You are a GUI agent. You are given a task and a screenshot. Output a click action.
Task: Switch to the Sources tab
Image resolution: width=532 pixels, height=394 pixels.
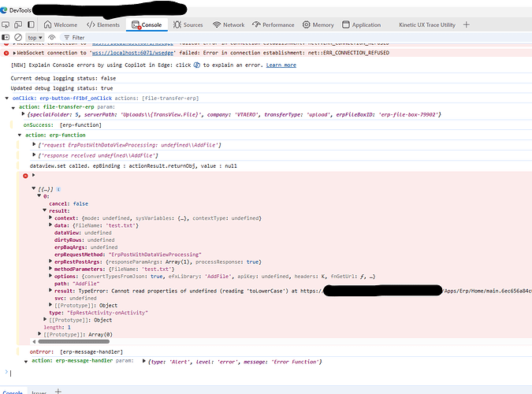pyautogui.click(x=188, y=24)
